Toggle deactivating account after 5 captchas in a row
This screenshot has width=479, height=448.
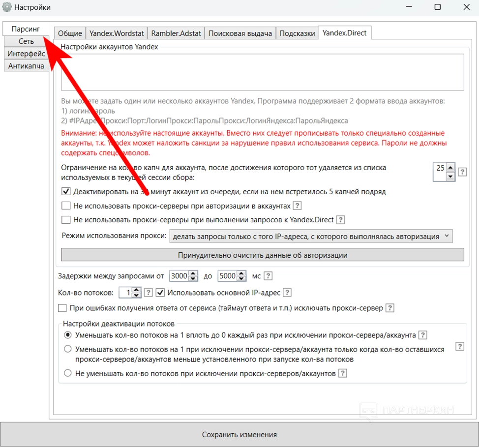point(66,191)
